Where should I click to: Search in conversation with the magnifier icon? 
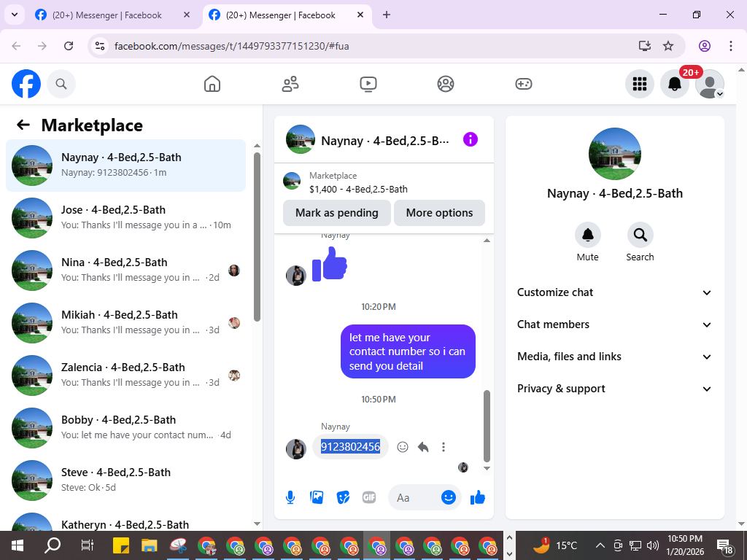click(640, 235)
